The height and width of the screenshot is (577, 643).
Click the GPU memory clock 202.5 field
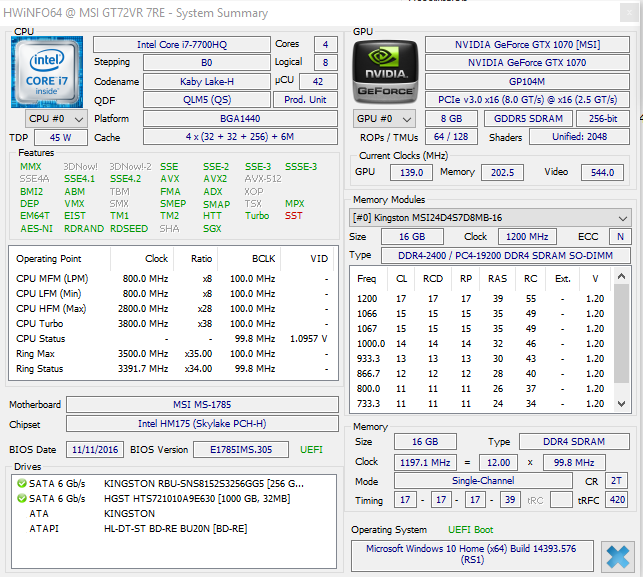(502, 173)
